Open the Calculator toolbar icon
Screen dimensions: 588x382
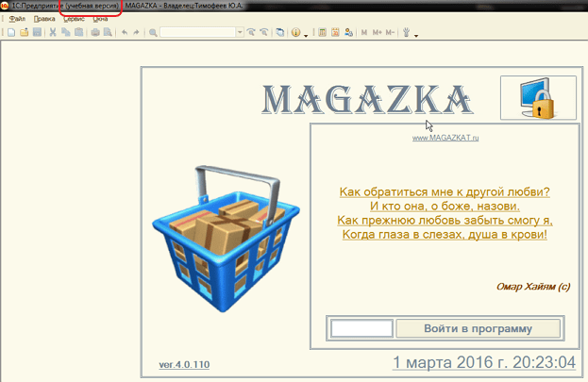pos(322,33)
